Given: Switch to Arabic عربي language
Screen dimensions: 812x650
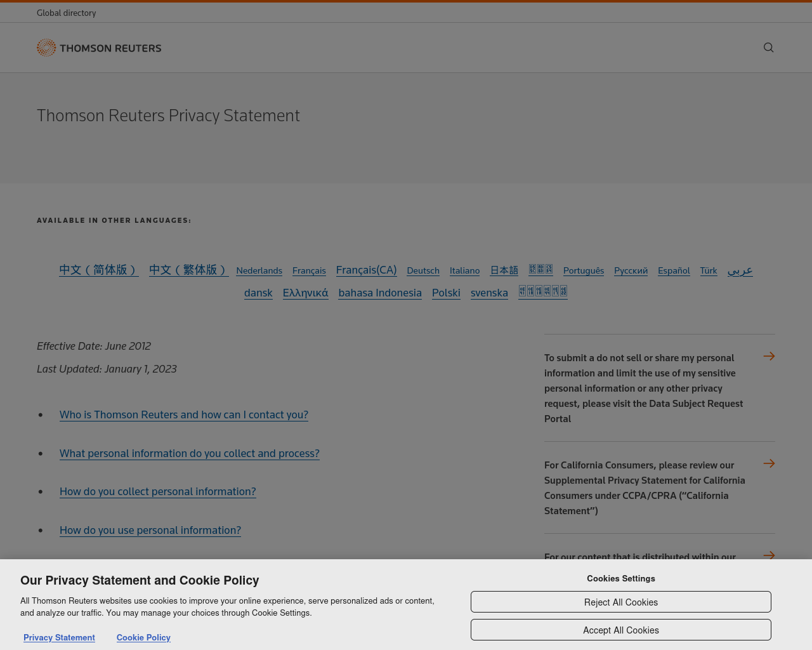Looking at the screenshot, I should tap(740, 270).
